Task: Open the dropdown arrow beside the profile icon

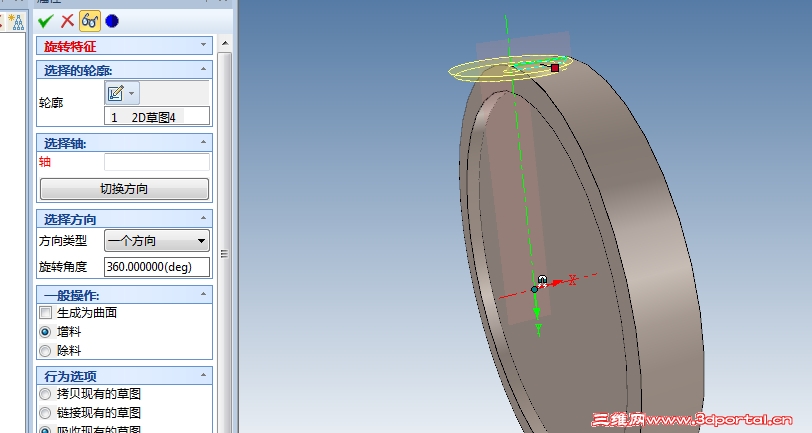Action: tap(132, 93)
